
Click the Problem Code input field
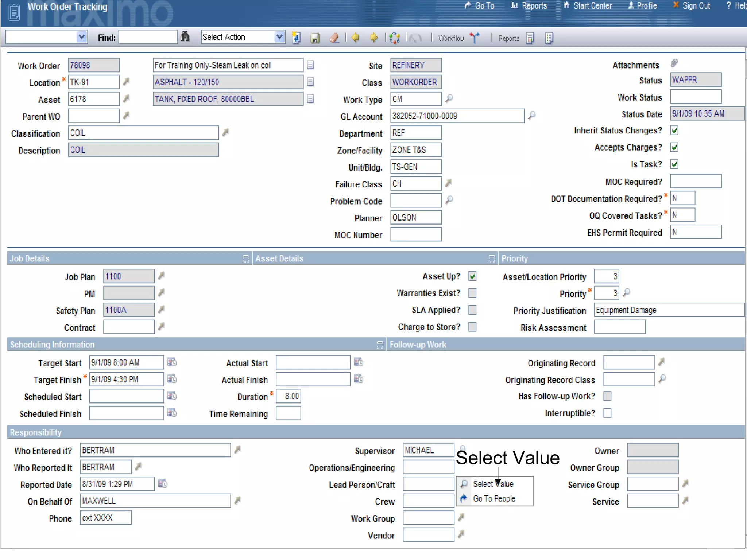[x=415, y=201]
